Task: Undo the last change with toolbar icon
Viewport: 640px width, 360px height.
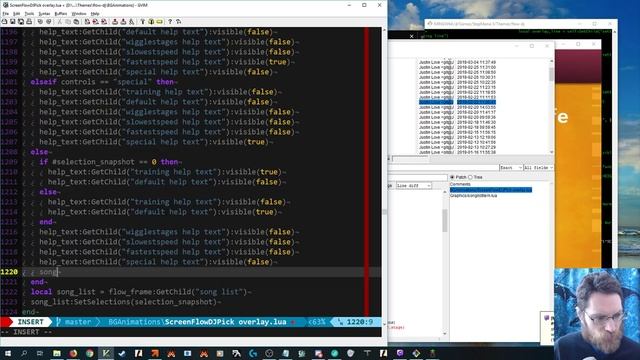Action: pos(40,22)
